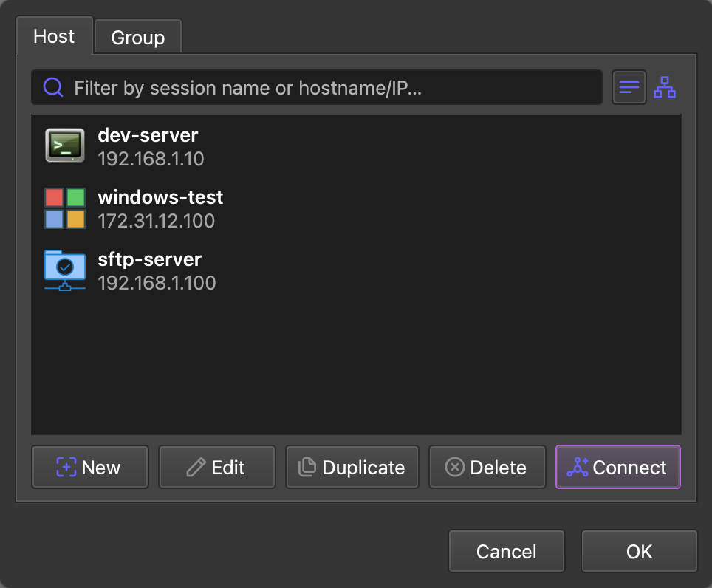Viewport: 712px width, 588px height.
Task: Click the search magnifier icon
Action: tap(53, 87)
